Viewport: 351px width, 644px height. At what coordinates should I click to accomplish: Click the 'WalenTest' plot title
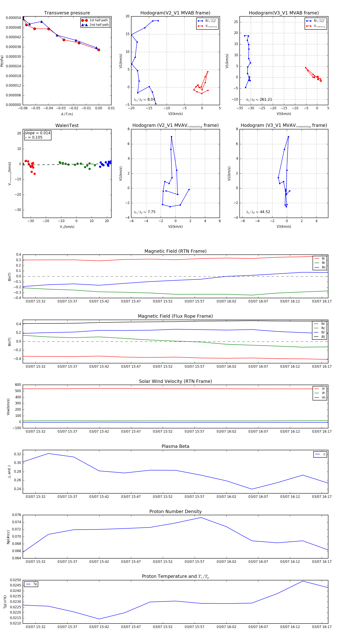67,125
